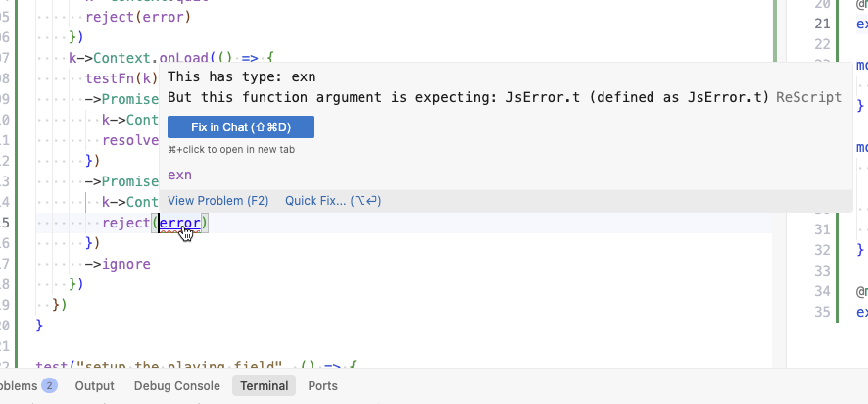Switch to the Terminal panel tab
The image size is (868, 404).
[265, 386]
